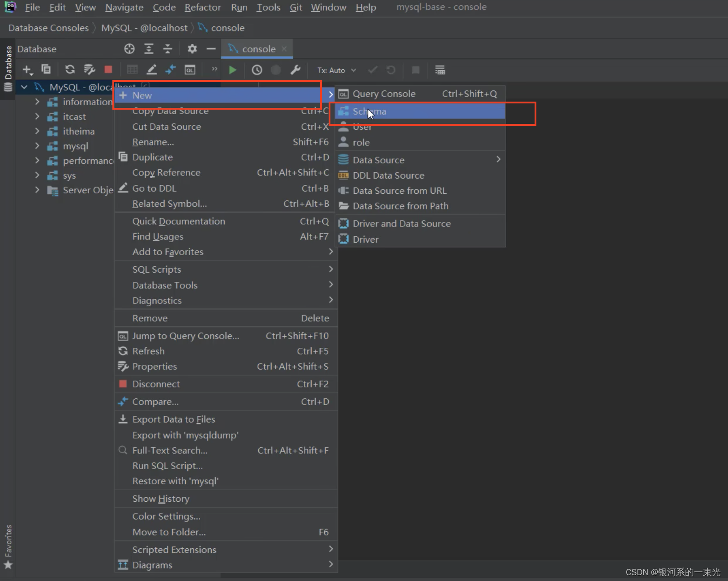Click the Edit Source pencil icon
The width and height of the screenshot is (728, 581).
tap(152, 69)
